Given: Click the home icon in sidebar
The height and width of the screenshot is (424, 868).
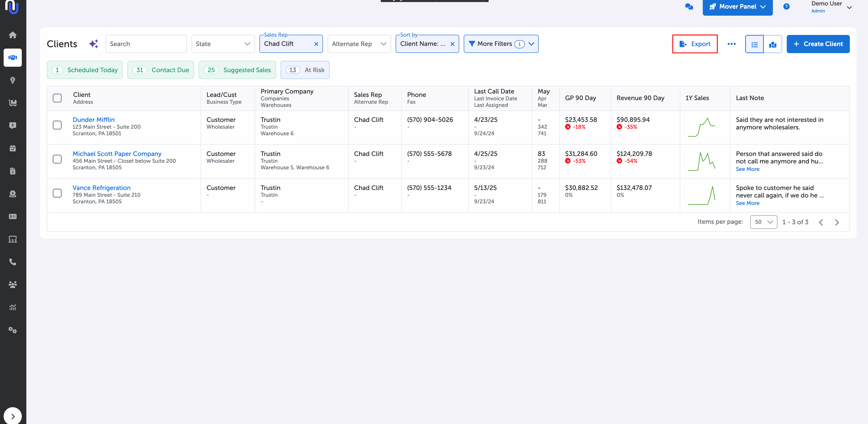Looking at the screenshot, I should [12, 35].
